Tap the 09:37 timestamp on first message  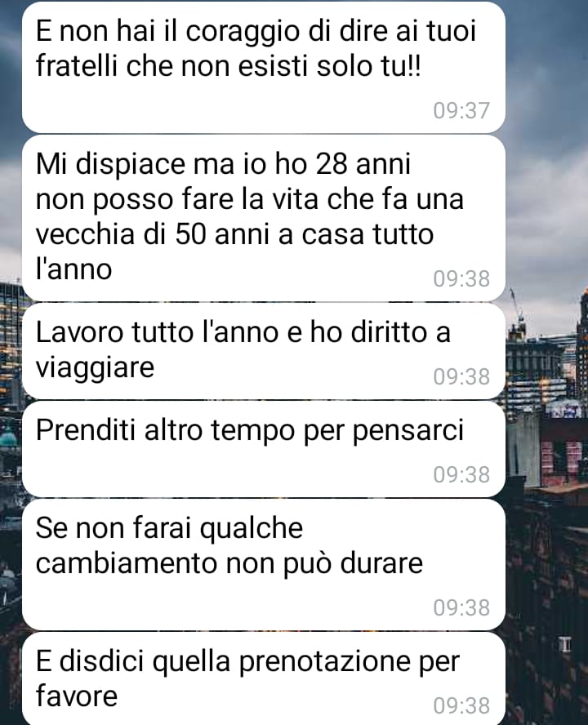coord(461,110)
